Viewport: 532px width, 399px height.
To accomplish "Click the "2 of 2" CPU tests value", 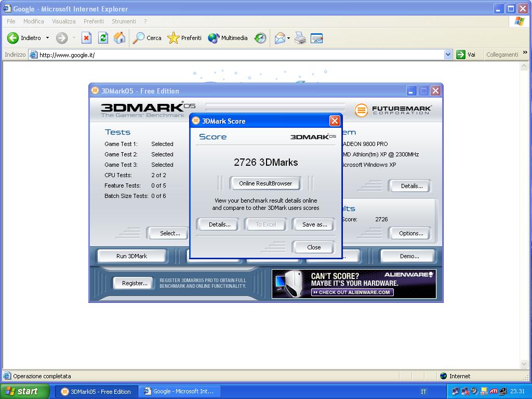I will tap(159, 176).
